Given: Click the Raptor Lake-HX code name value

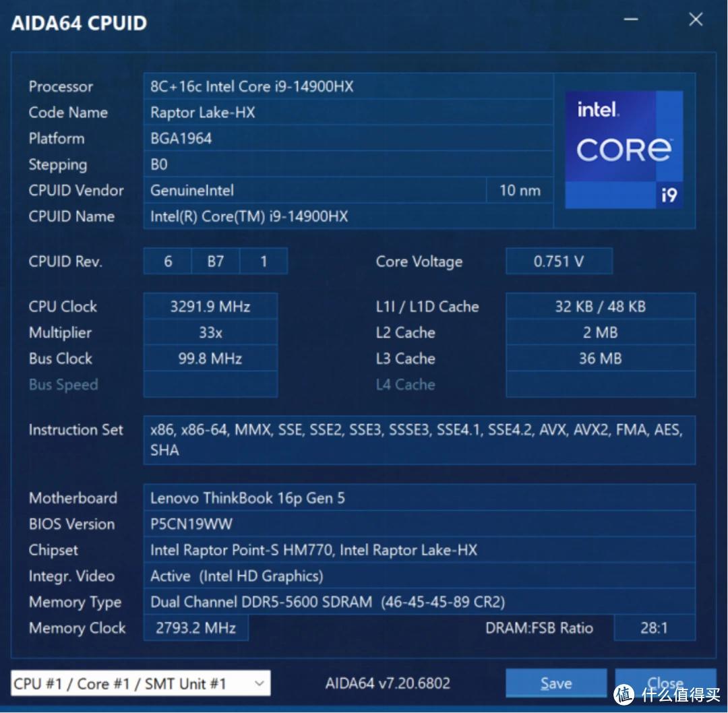Looking at the screenshot, I should coord(348,112).
